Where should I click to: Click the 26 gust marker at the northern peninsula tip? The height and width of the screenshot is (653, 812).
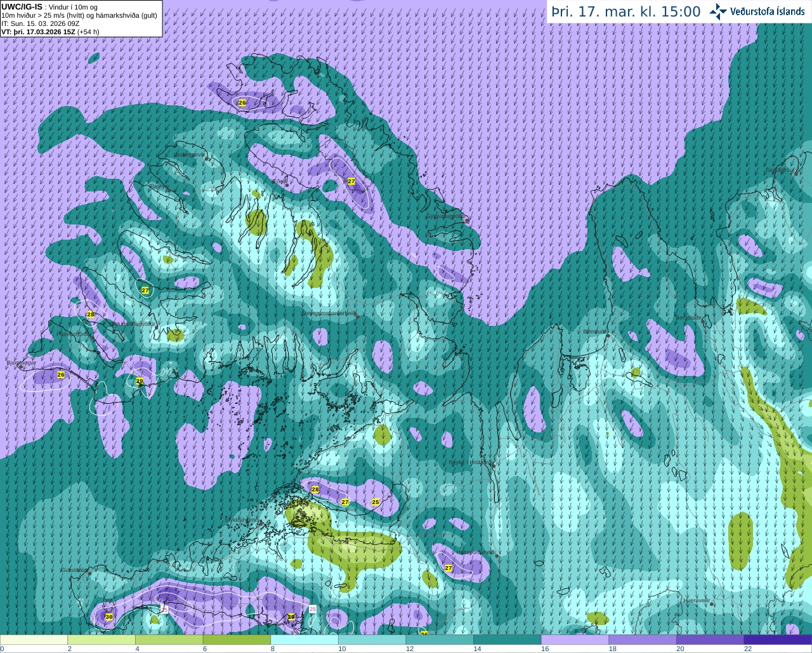coord(242,102)
